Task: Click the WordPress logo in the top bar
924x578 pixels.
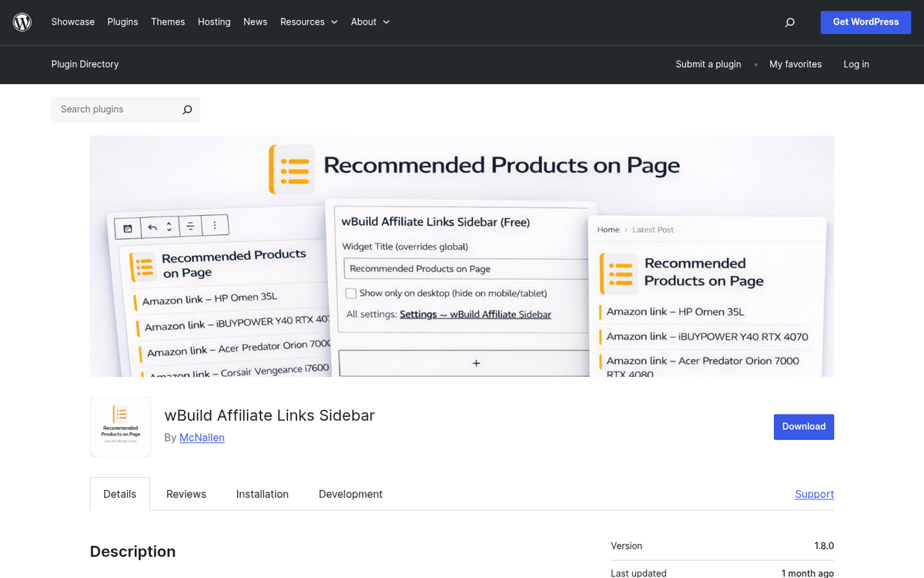Action: [22, 22]
